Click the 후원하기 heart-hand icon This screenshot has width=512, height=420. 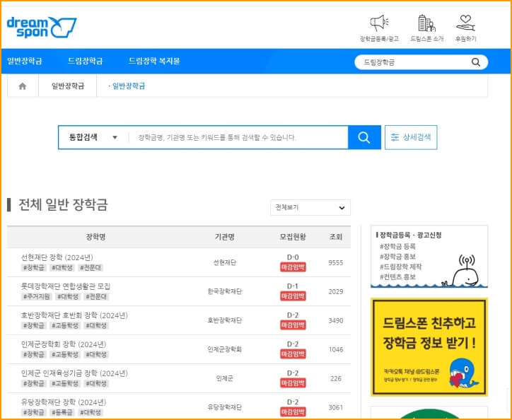point(465,23)
